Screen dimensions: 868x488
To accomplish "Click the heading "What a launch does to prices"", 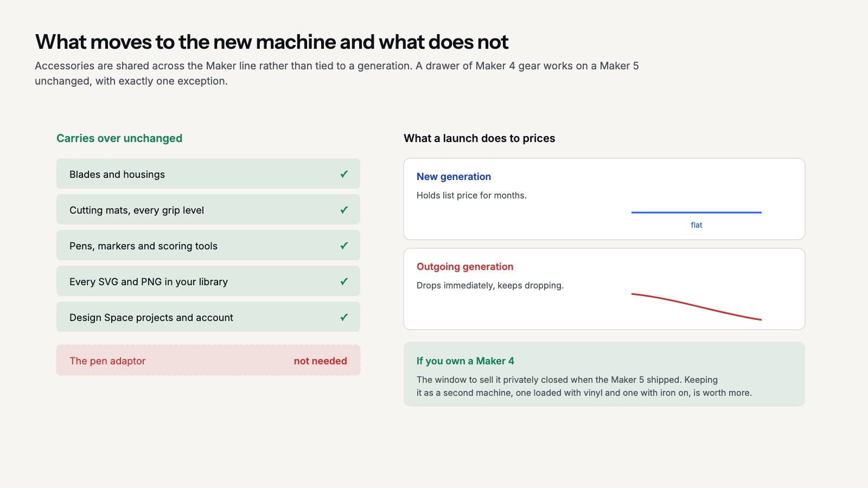I will coord(480,138).
